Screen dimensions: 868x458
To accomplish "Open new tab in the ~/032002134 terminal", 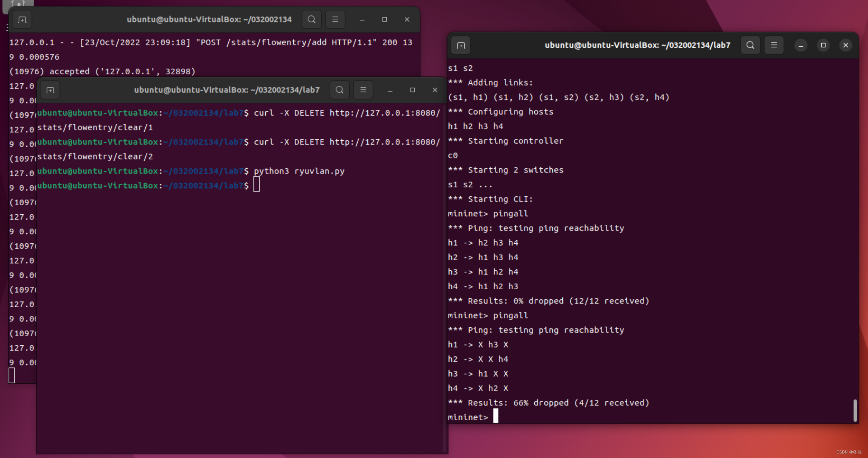I will [22, 19].
